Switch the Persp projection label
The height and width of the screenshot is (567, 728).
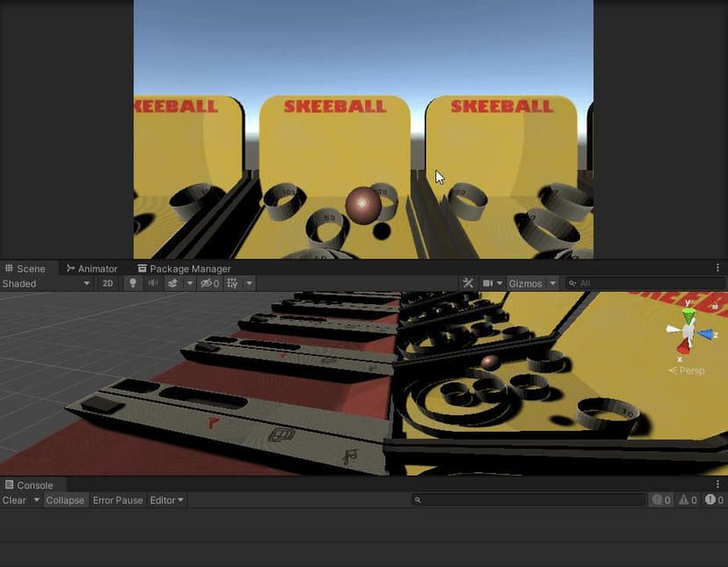(x=688, y=371)
